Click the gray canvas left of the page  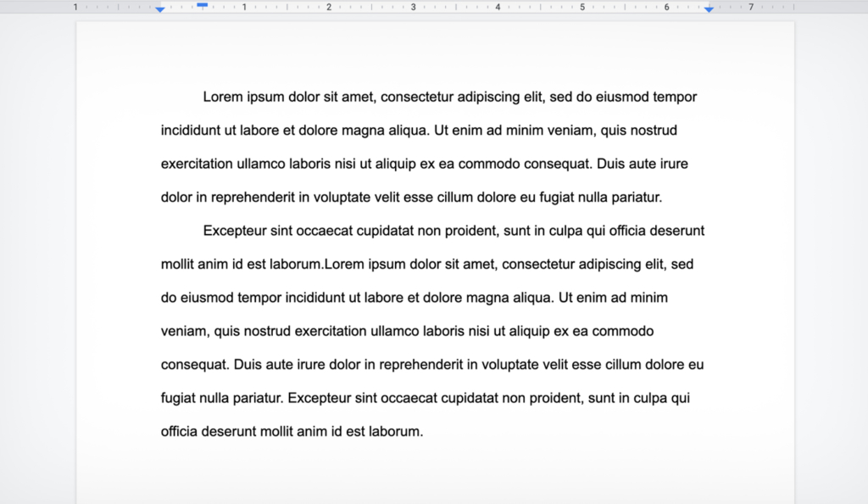tap(34, 255)
